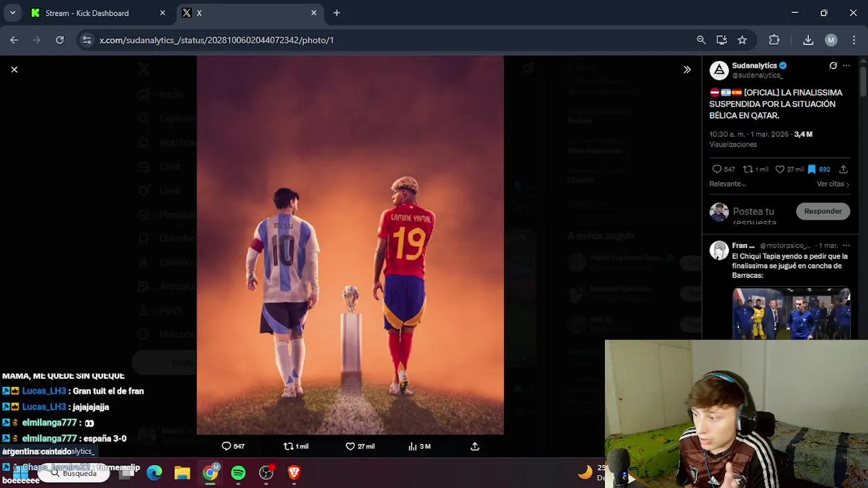The width and height of the screenshot is (868, 488).
Task: Open more options on Fran's reply
Action: point(846,245)
